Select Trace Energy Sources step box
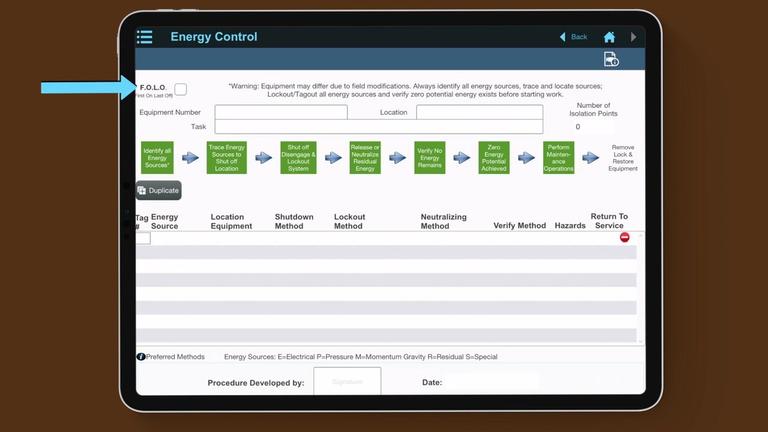Image resolution: width=768 pixels, height=432 pixels. tap(226, 158)
